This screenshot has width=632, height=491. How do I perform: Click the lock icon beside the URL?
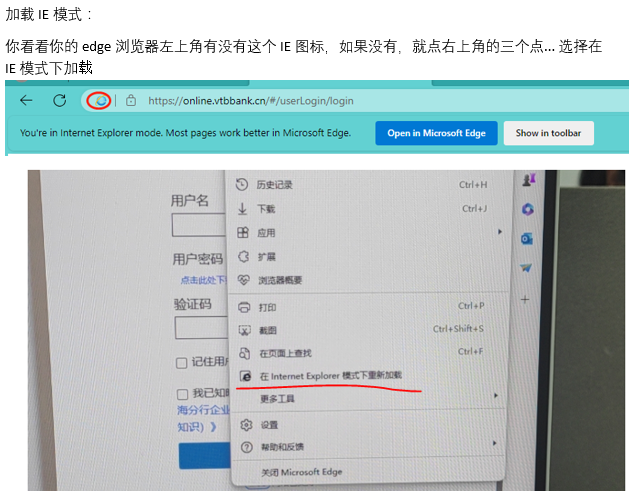tap(130, 100)
